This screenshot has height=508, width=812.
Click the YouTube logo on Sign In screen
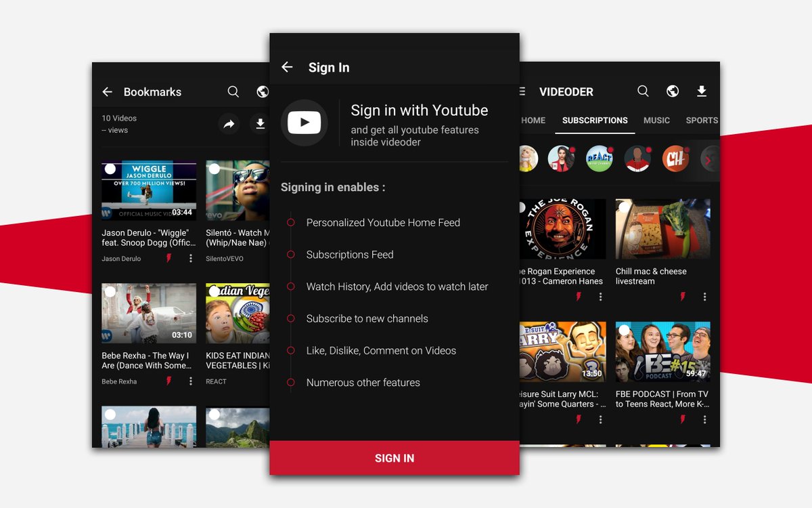[304, 123]
